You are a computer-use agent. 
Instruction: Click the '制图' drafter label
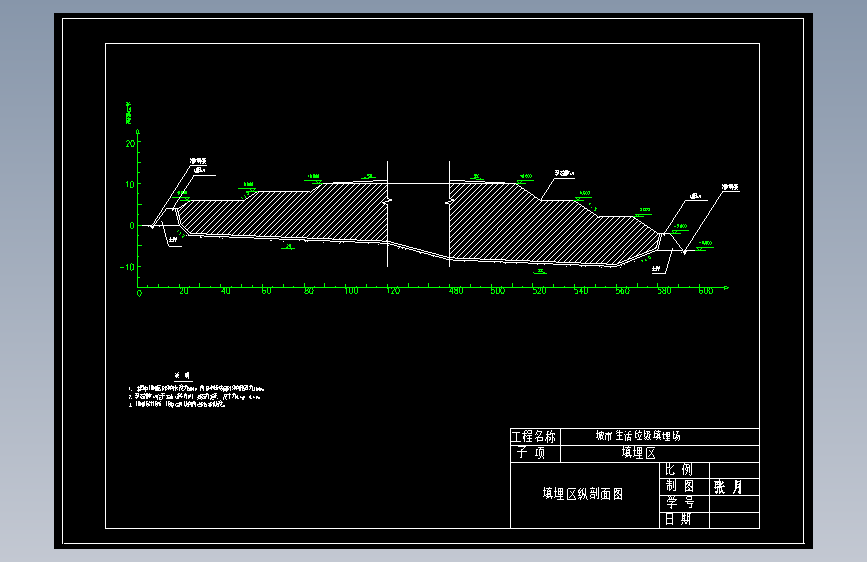pyautogui.click(x=680, y=486)
